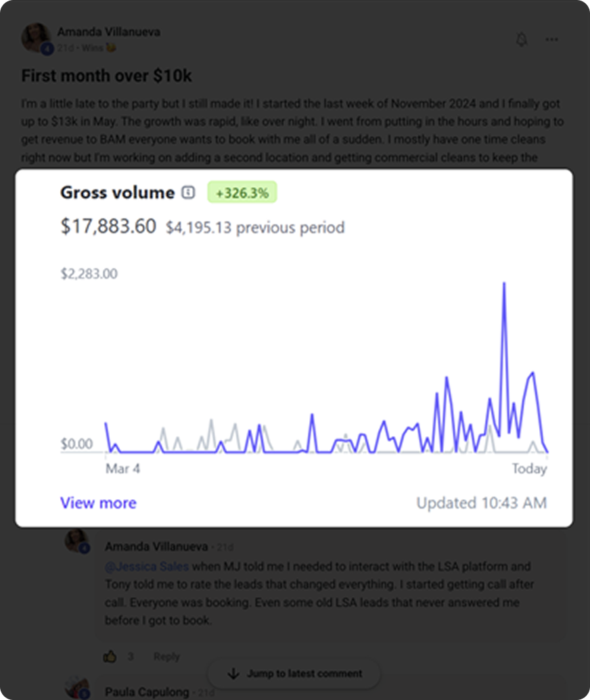The image size is (590, 700).
Task: Click the Today label on the chart axis
Action: (528, 469)
